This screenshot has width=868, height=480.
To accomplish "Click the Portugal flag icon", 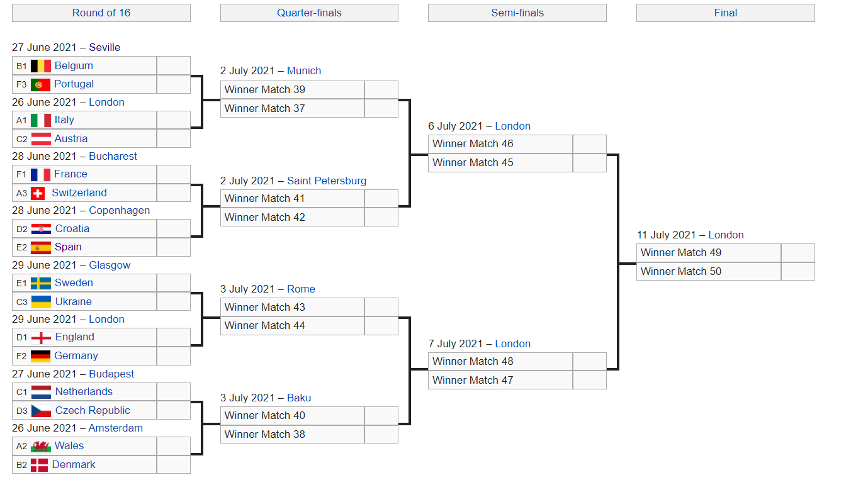I will (41, 84).
